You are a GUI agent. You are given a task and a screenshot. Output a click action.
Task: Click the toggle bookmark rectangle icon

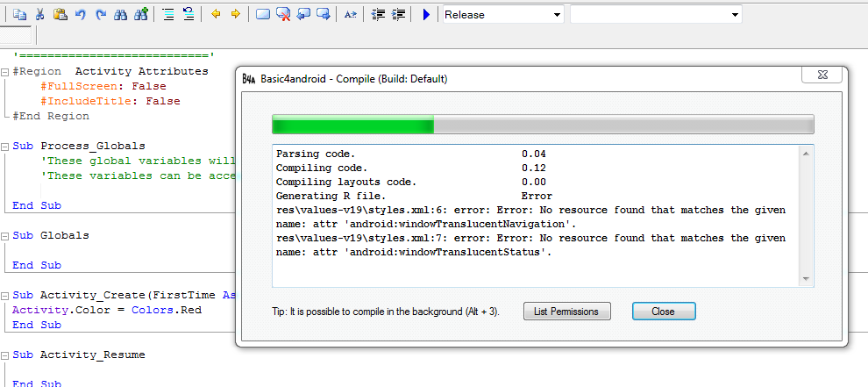click(263, 15)
